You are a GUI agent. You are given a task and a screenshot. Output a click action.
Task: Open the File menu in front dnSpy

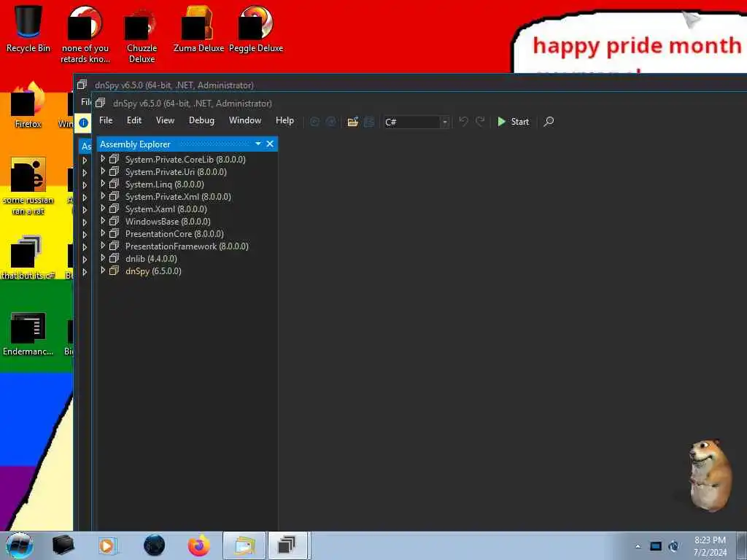click(106, 120)
